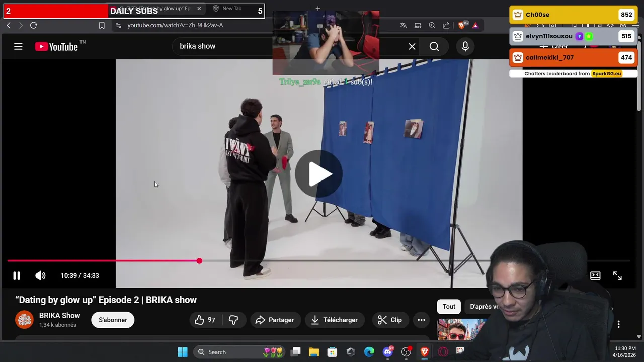Open Opera GX from the taskbar
This screenshot has width=644, height=362.
pyautogui.click(x=443, y=352)
